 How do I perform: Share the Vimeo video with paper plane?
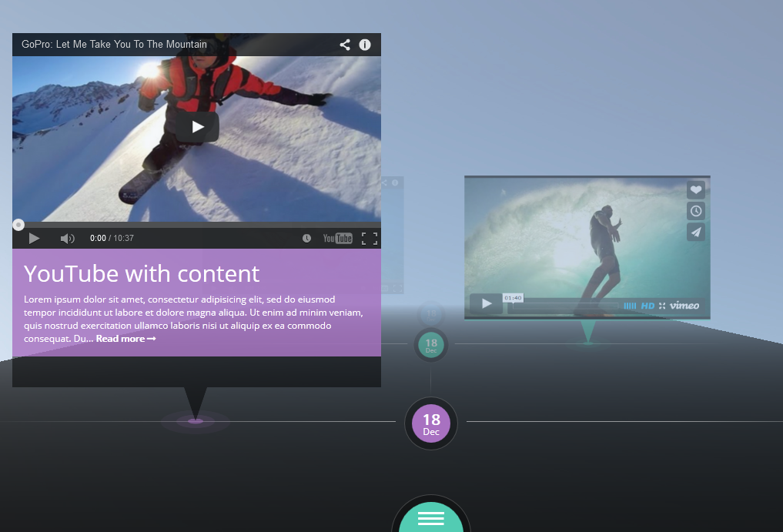(x=695, y=232)
